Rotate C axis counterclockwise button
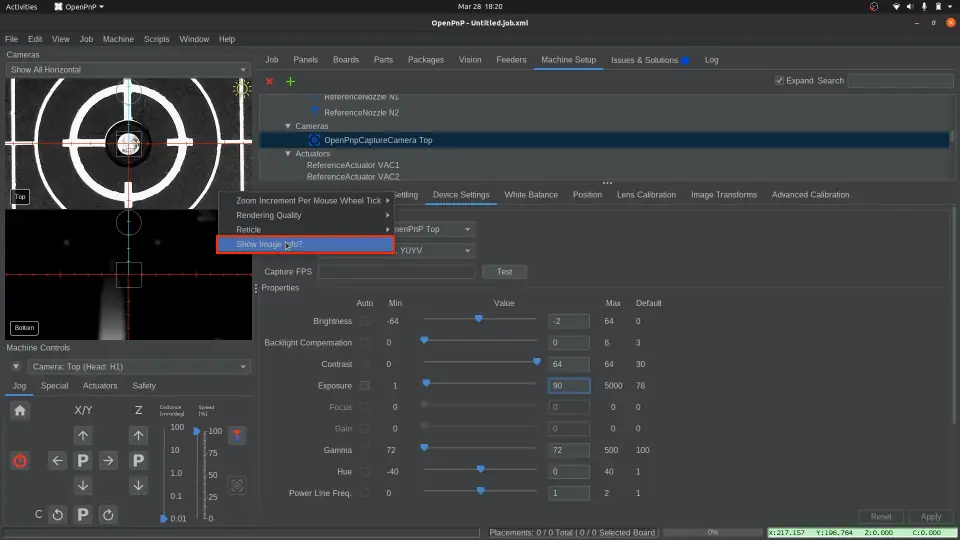Image resolution: width=960 pixels, height=540 pixels. [x=57, y=515]
